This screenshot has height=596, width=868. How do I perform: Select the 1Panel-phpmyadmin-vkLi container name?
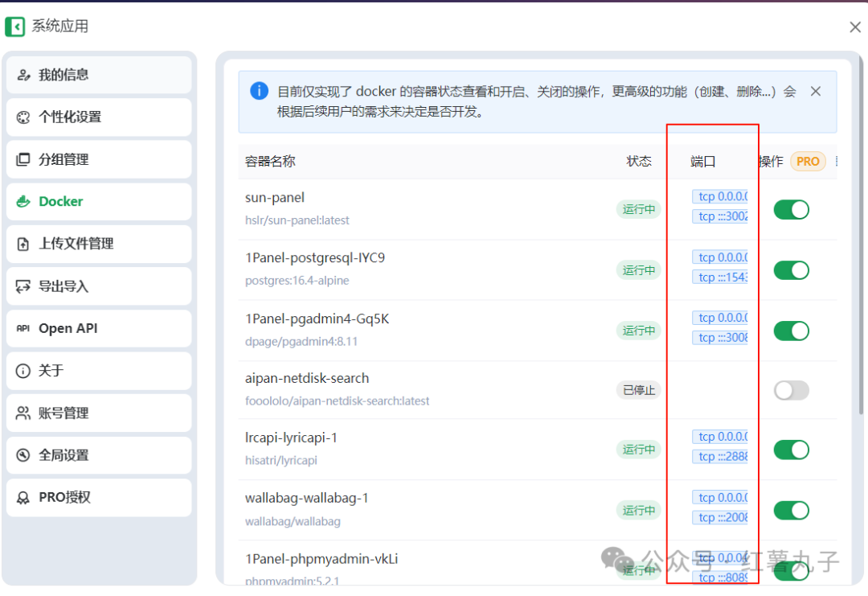pyautogui.click(x=321, y=559)
